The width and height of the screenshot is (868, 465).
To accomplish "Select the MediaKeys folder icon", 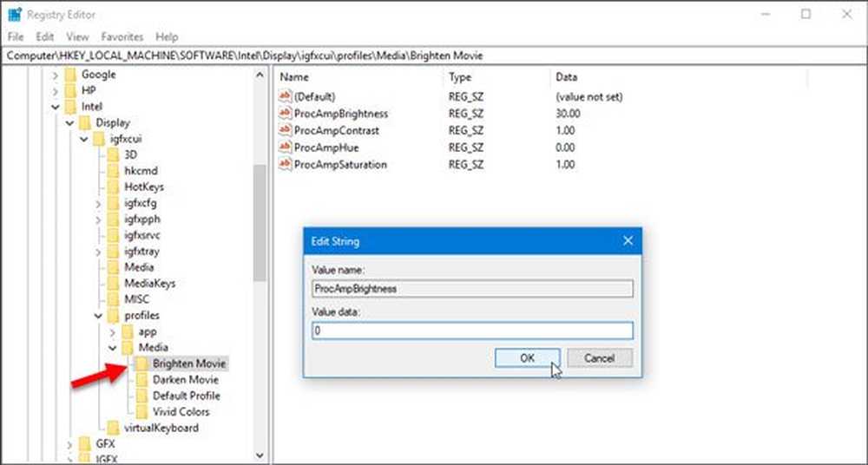I will (x=113, y=283).
